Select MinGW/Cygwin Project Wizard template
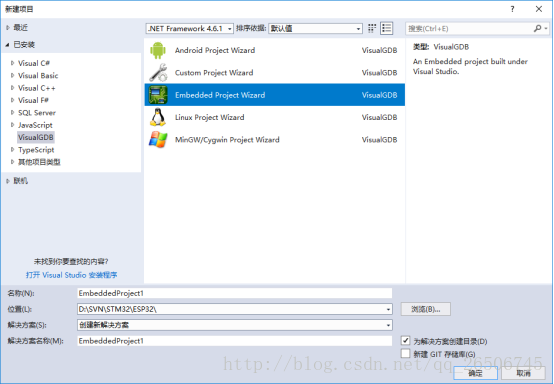Viewport: 554px width, 384px height. coord(275,140)
